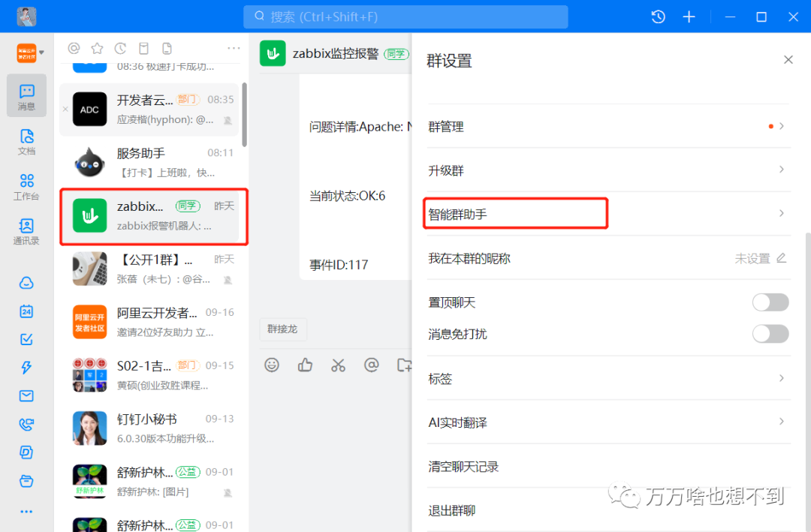Click the clock filter icon above chat list

pyautogui.click(x=120, y=49)
